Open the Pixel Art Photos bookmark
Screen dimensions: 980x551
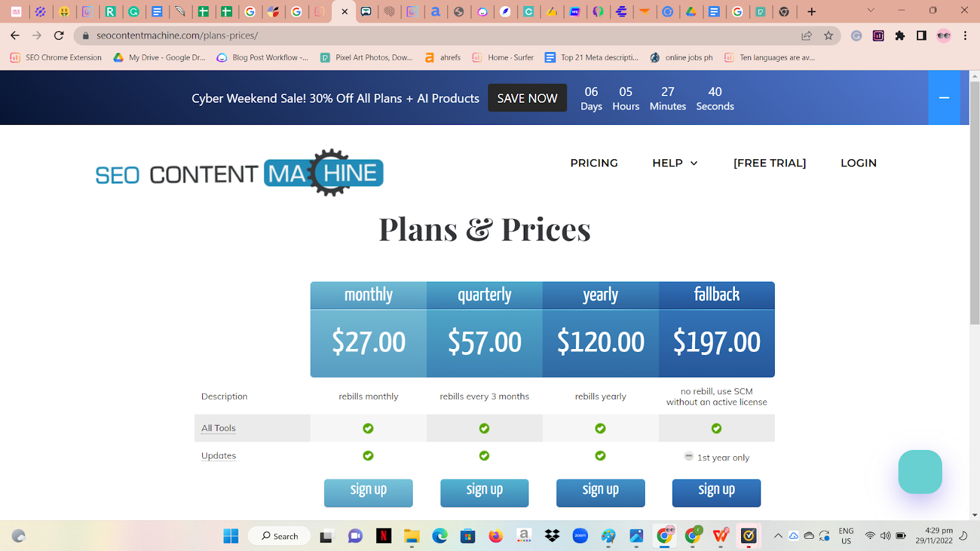[x=367, y=58]
